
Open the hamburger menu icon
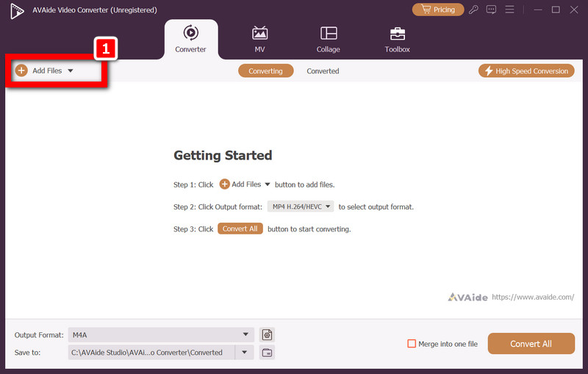(x=509, y=10)
